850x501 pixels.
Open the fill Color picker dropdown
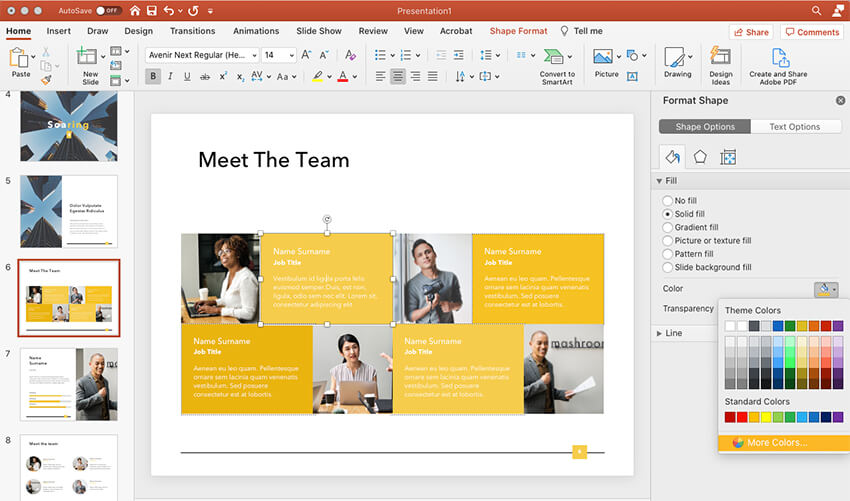(826, 289)
